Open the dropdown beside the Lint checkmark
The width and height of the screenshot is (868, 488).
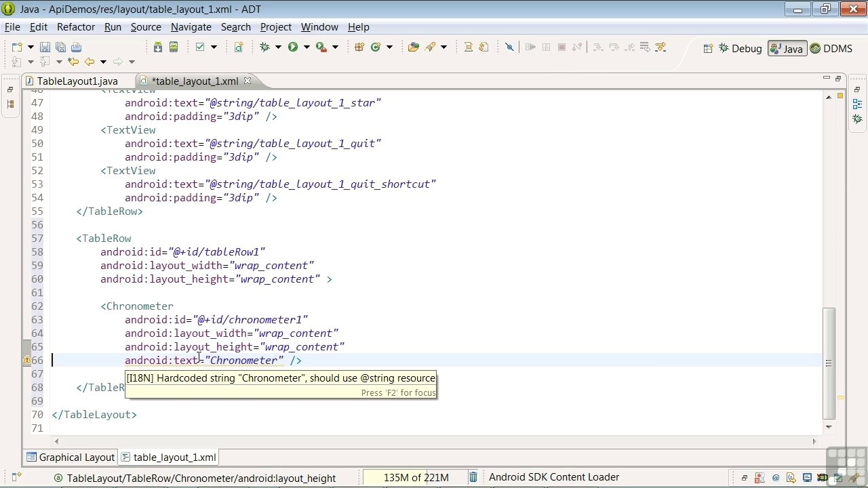click(x=214, y=47)
